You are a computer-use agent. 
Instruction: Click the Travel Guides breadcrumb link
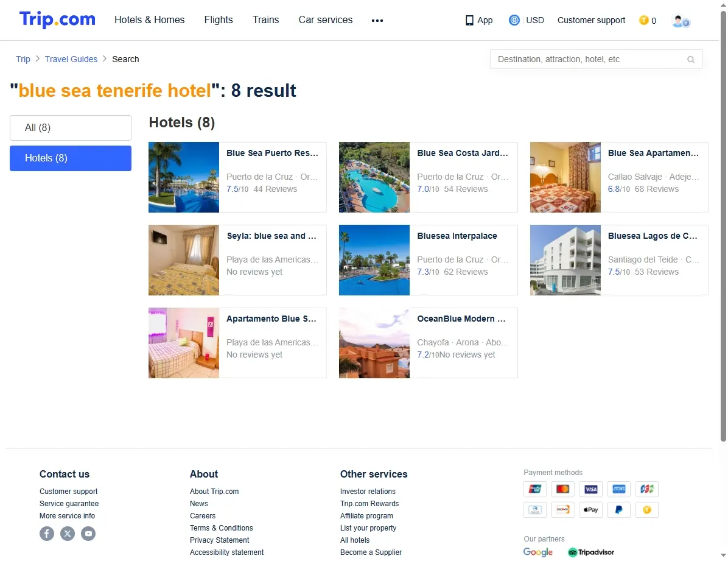(71, 59)
